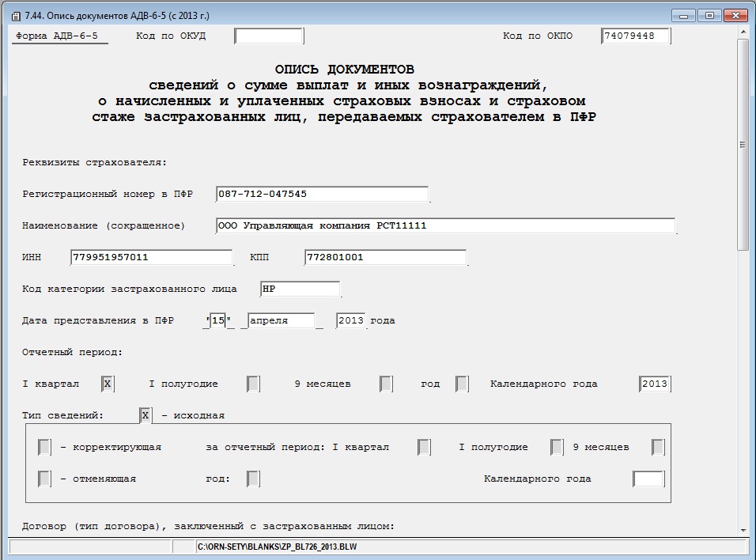Check the 9 месяцев reporting period box
Screen dimensions: 756x560
[x=386, y=384]
